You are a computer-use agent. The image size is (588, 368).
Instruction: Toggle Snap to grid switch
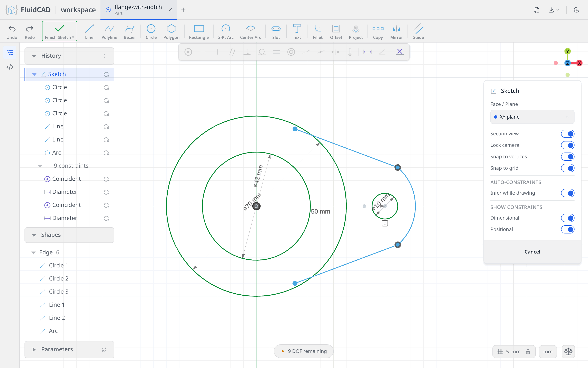point(568,168)
